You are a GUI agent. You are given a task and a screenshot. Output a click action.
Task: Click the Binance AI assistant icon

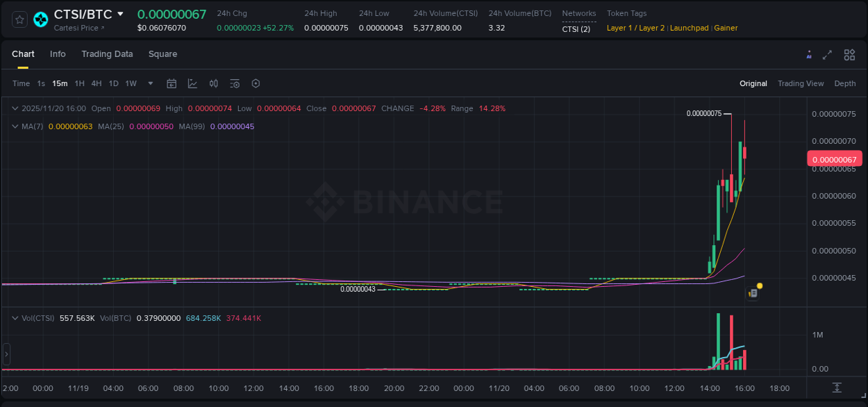808,54
